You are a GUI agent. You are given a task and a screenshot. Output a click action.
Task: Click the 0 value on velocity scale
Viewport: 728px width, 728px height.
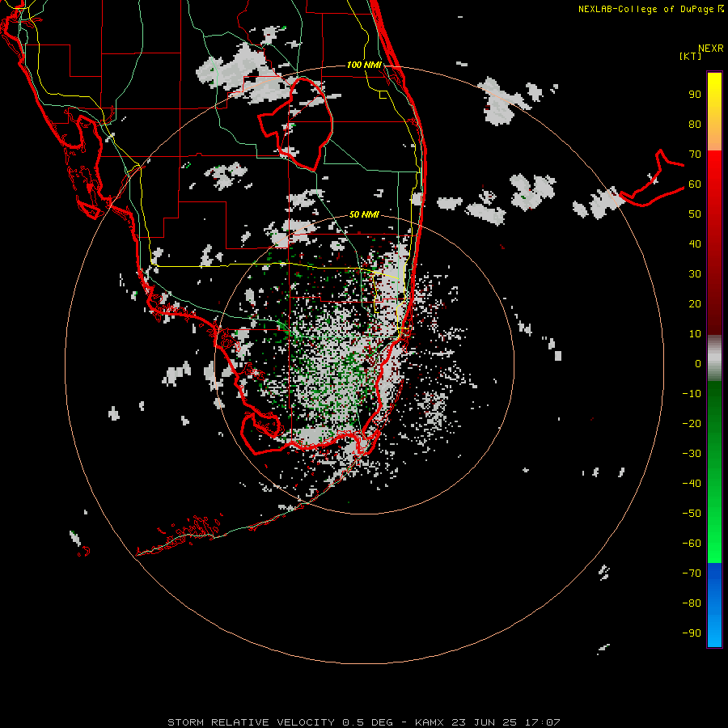pyautogui.click(x=698, y=364)
